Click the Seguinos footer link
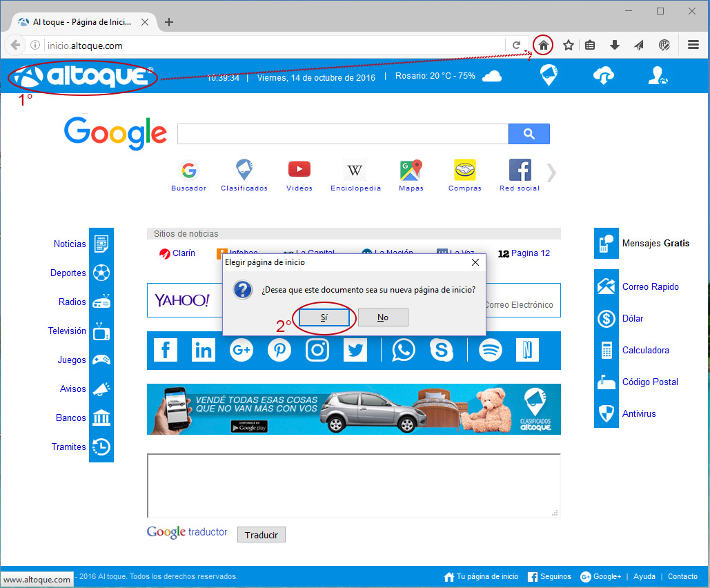 click(550, 577)
